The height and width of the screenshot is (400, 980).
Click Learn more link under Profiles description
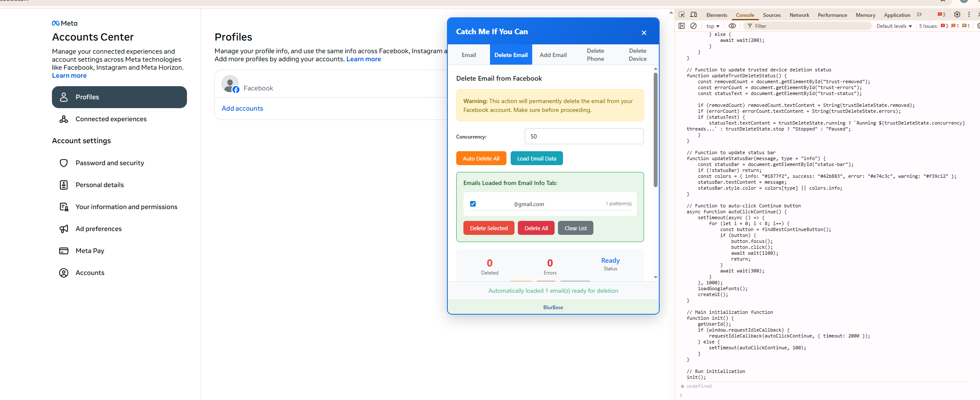point(364,59)
